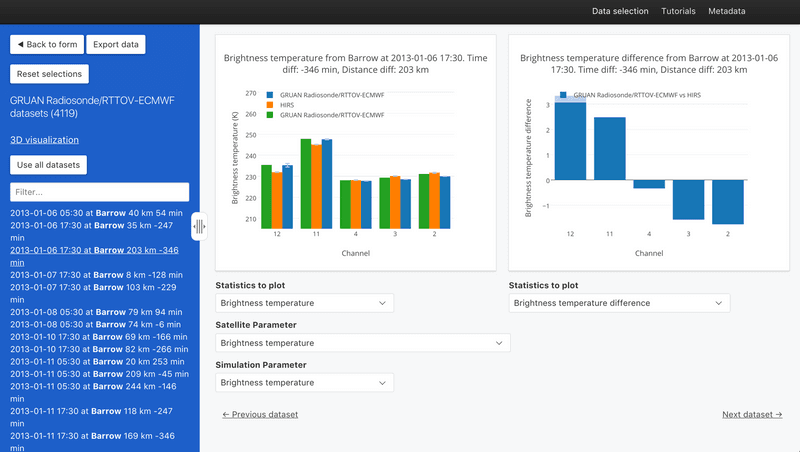The image size is (800, 452).
Task: Select dataset 2013-01-06 17:30 Barrow 35 km
Action: click(x=92, y=232)
